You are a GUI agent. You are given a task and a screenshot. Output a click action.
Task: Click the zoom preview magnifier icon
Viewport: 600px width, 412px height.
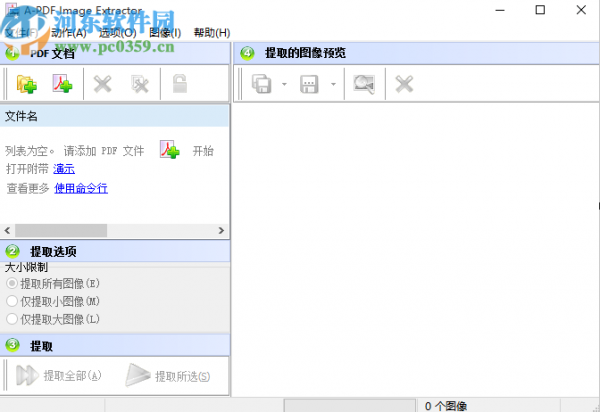point(364,84)
